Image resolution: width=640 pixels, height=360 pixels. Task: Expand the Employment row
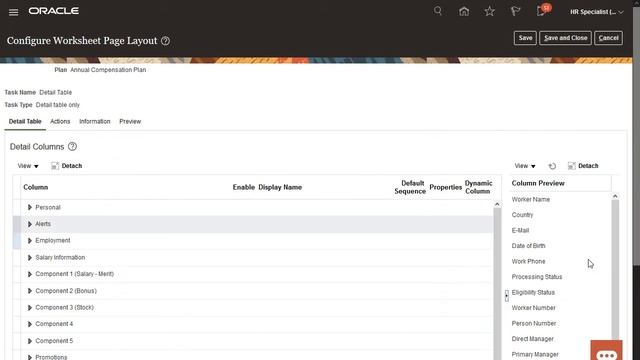pos(29,241)
